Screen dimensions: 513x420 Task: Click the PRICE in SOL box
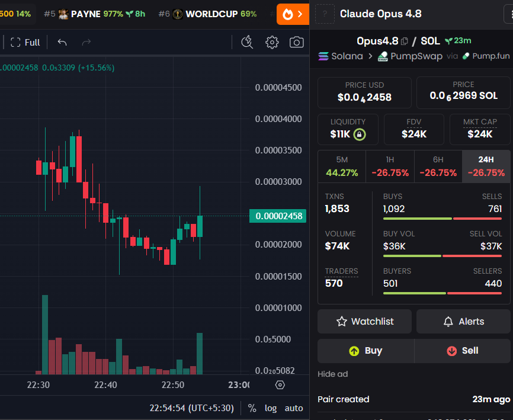click(463, 92)
